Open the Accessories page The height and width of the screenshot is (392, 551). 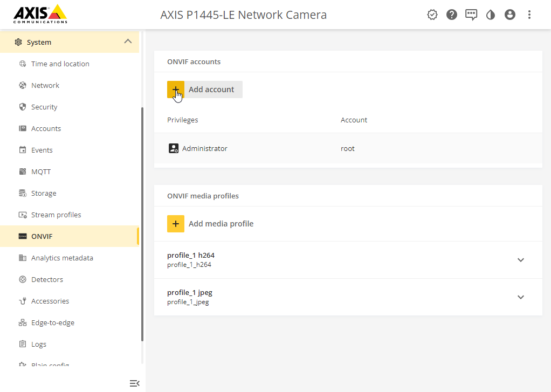50,301
